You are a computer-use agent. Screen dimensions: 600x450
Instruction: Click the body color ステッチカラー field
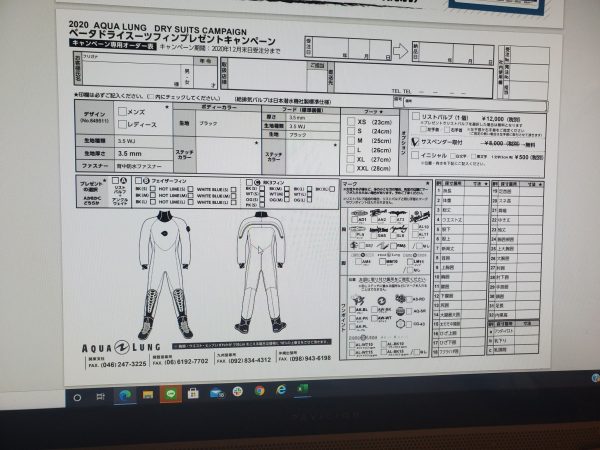pos(225,155)
